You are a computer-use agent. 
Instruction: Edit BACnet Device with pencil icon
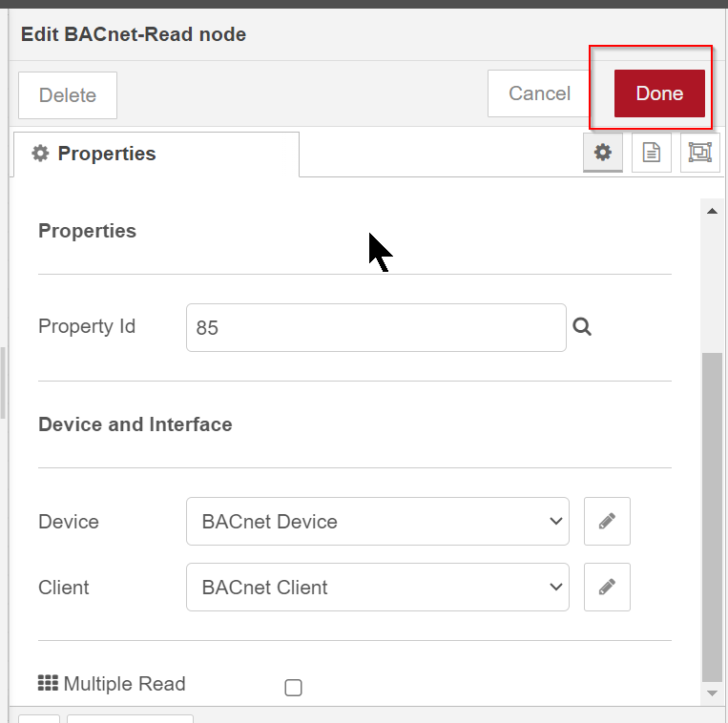(x=607, y=521)
